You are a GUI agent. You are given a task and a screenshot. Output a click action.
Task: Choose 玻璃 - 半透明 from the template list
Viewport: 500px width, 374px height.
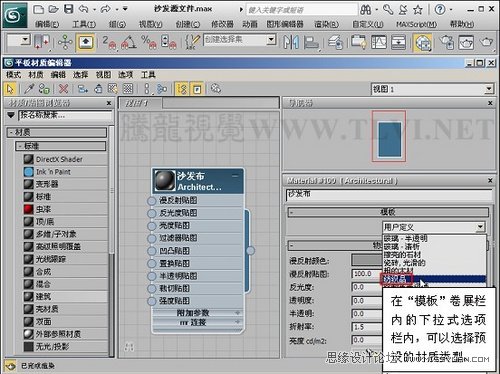click(434, 238)
